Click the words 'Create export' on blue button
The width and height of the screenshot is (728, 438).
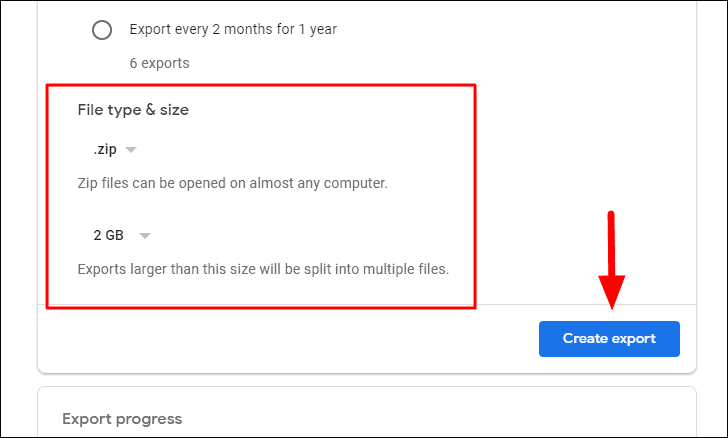tap(609, 339)
